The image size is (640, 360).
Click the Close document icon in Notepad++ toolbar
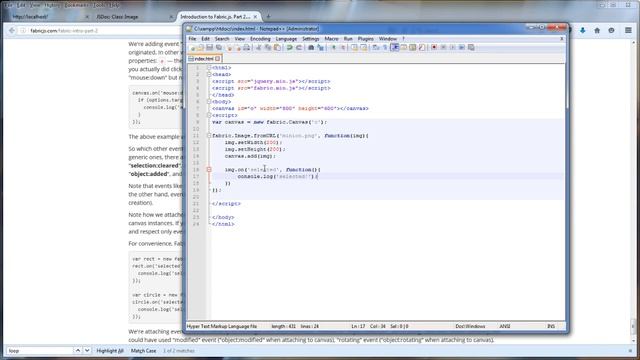(x=229, y=48)
